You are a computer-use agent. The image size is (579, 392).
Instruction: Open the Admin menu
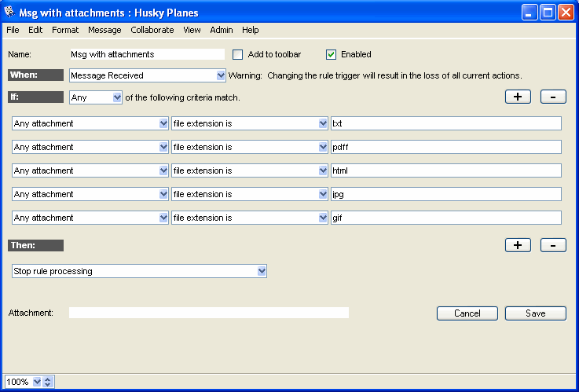(221, 30)
